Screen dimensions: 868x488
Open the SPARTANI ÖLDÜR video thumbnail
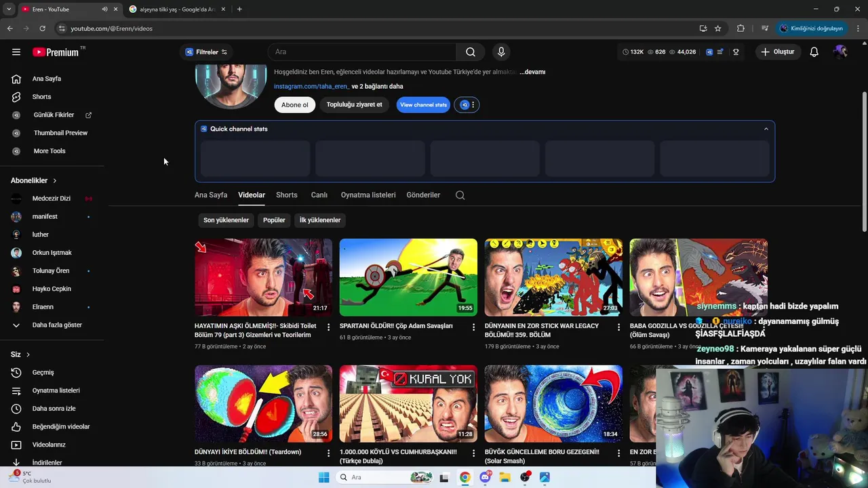408,277
